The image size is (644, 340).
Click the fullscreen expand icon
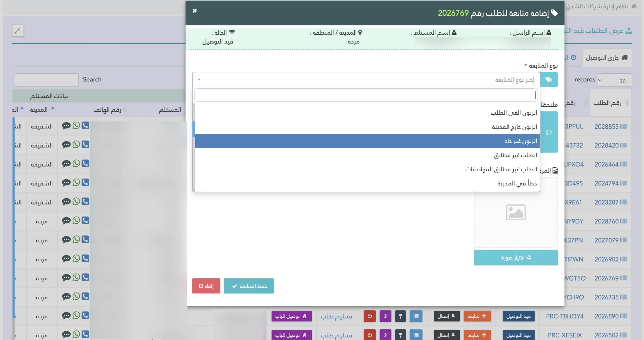pos(18,31)
